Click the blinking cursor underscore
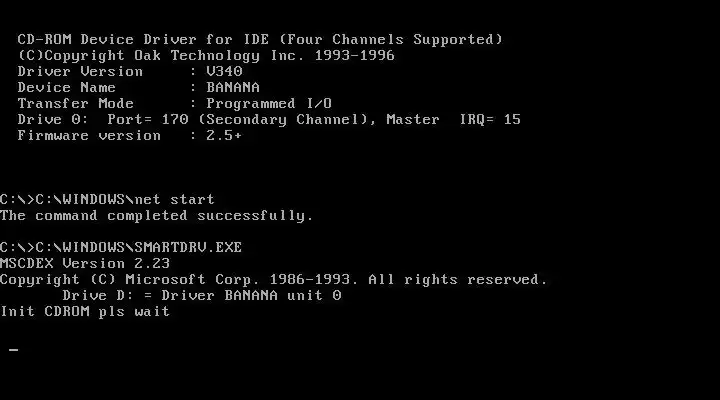Viewport: 720px width, 400px height. [x=13, y=350]
